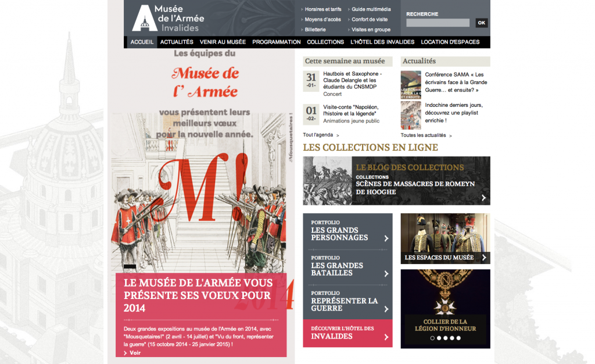Viewport: 595px width, 364px height.
Task: Click the Recherche search input field
Action: click(438, 23)
